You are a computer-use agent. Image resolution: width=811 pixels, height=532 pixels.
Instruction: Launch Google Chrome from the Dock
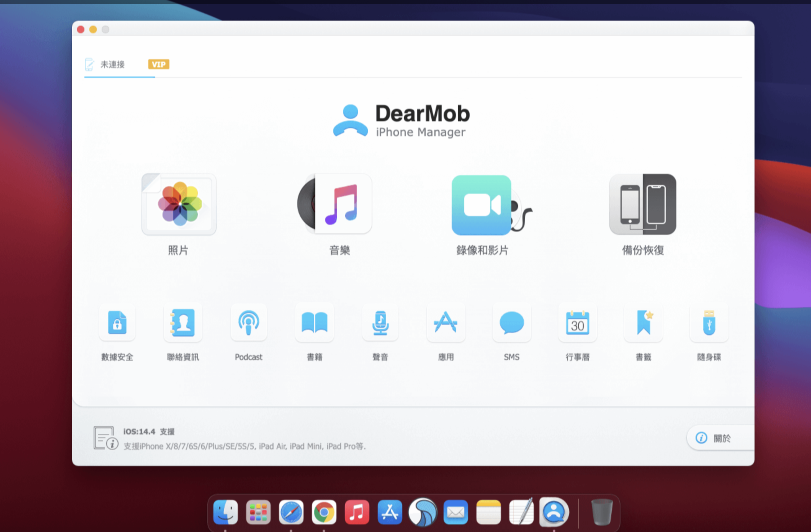click(x=324, y=512)
